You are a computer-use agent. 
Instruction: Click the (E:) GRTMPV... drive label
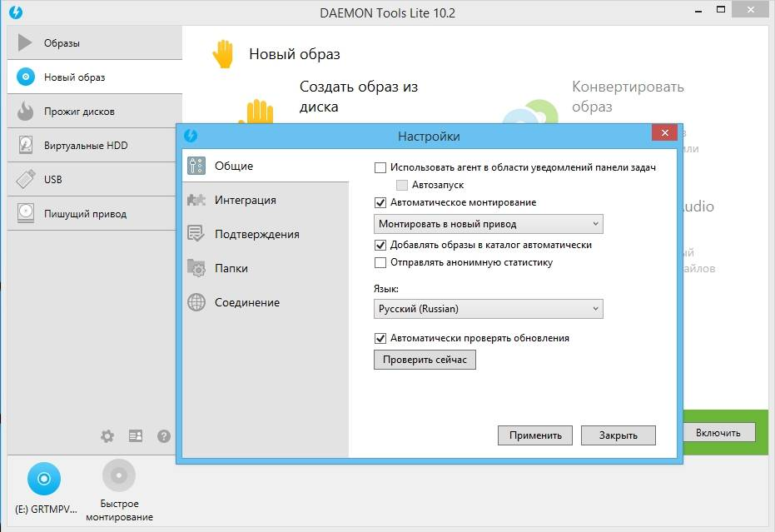[46, 510]
